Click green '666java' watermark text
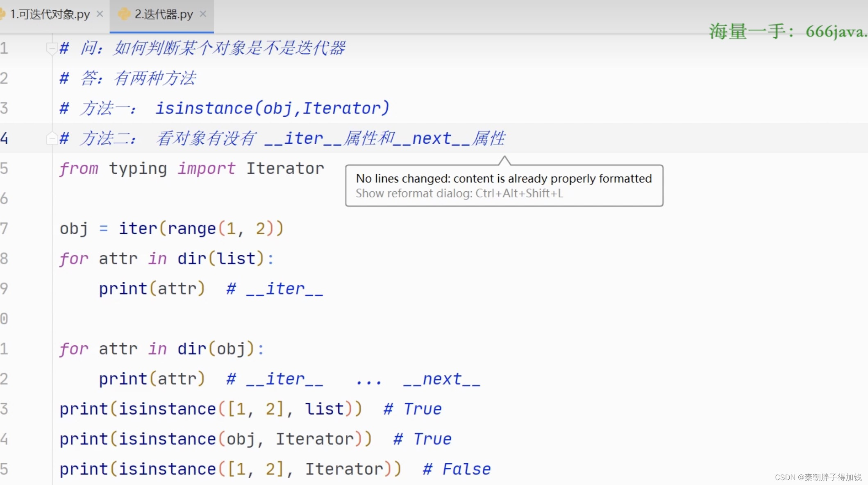868x485 pixels. [x=834, y=32]
